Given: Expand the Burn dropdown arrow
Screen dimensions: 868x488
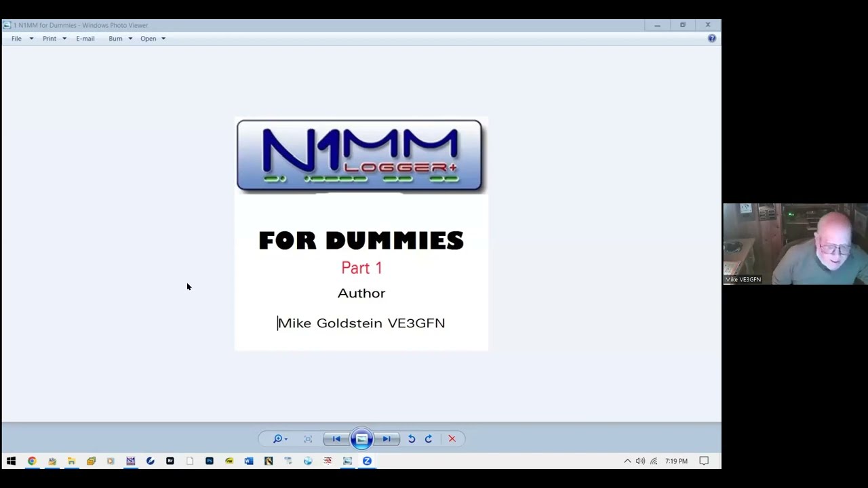Looking at the screenshot, I should click(130, 39).
